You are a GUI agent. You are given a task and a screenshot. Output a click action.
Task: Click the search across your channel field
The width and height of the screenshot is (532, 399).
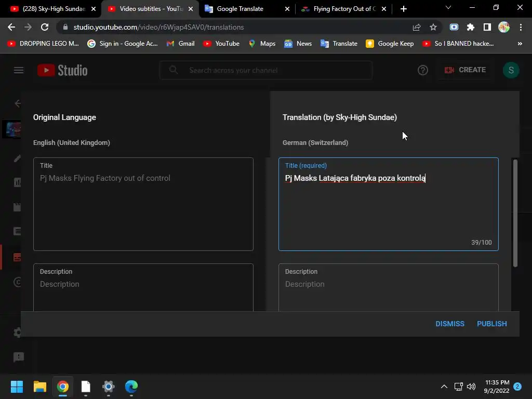(x=265, y=70)
